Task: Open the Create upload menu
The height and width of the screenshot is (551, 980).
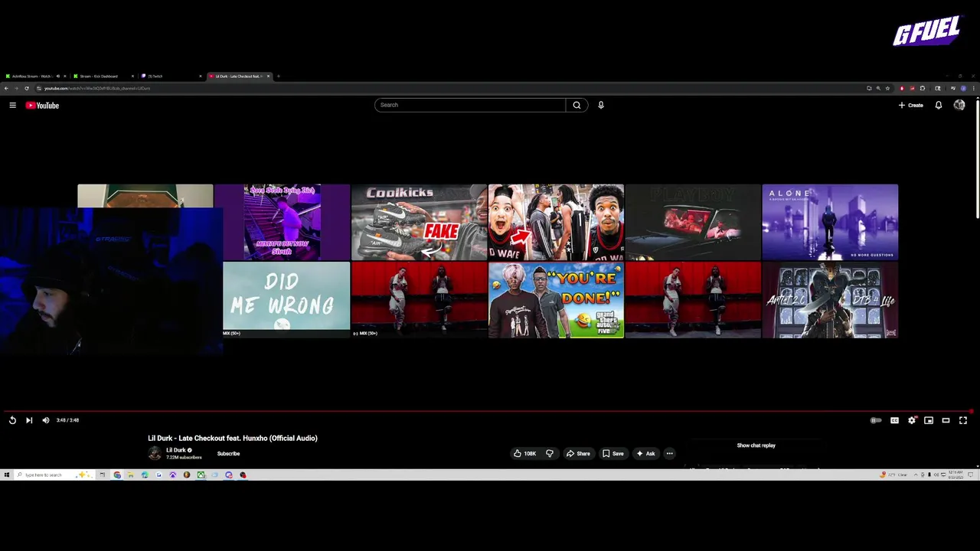Action: pyautogui.click(x=911, y=106)
